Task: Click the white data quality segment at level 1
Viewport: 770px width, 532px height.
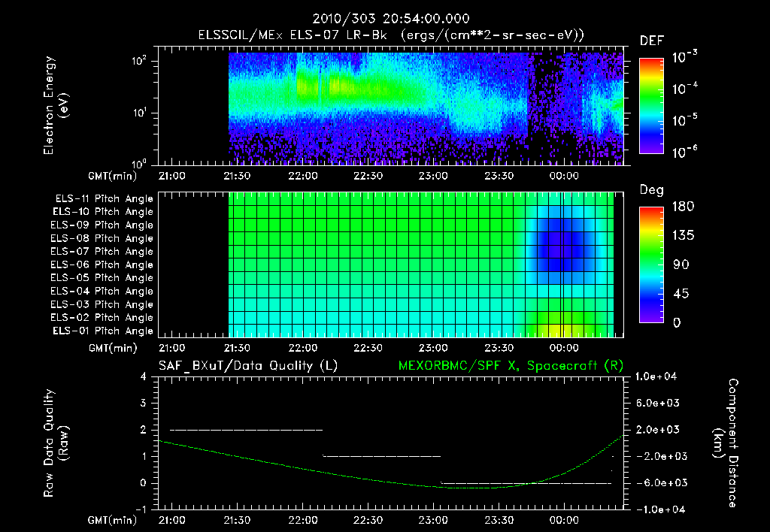Action: coord(381,456)
